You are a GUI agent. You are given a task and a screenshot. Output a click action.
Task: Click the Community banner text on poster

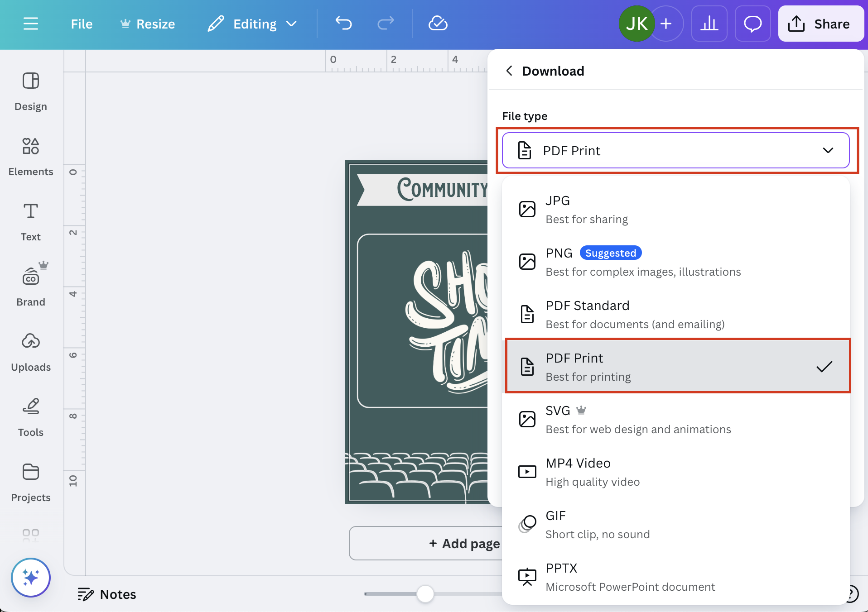[x=442, y=189]
